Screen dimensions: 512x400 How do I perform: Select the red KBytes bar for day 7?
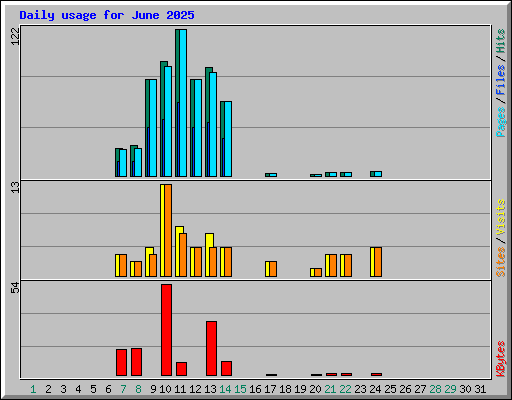point(121,362)
